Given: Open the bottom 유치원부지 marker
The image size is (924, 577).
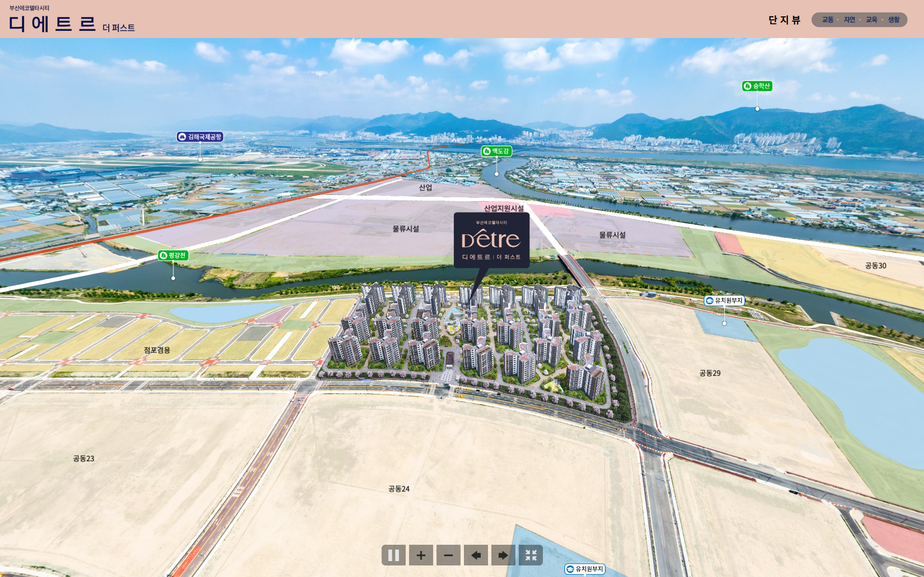Looking at the screenshot, I should pos(585,569).
